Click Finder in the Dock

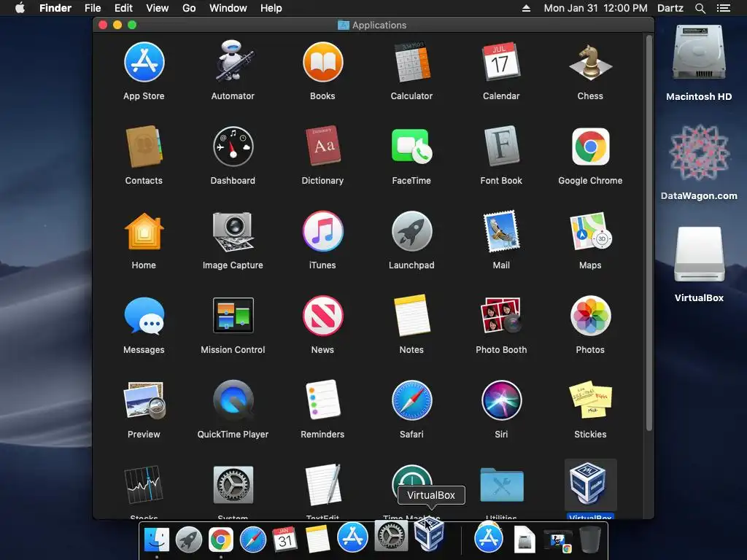157,540
